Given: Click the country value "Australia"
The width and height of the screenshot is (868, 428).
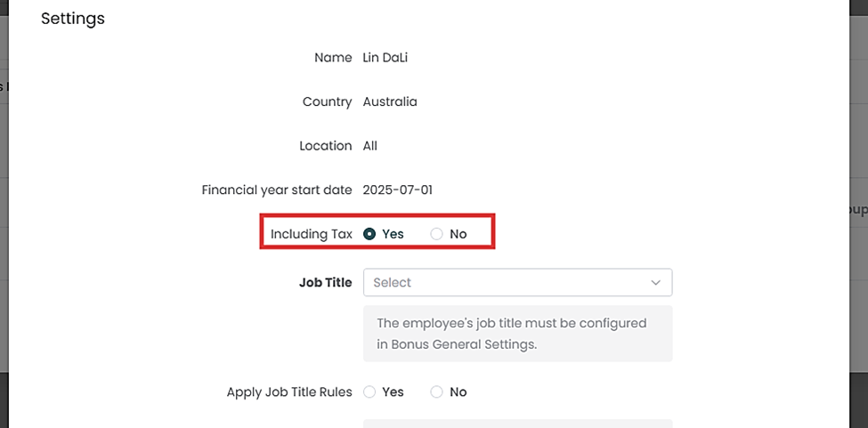Looking at the screenshot, I should click(x=390, y=102).
